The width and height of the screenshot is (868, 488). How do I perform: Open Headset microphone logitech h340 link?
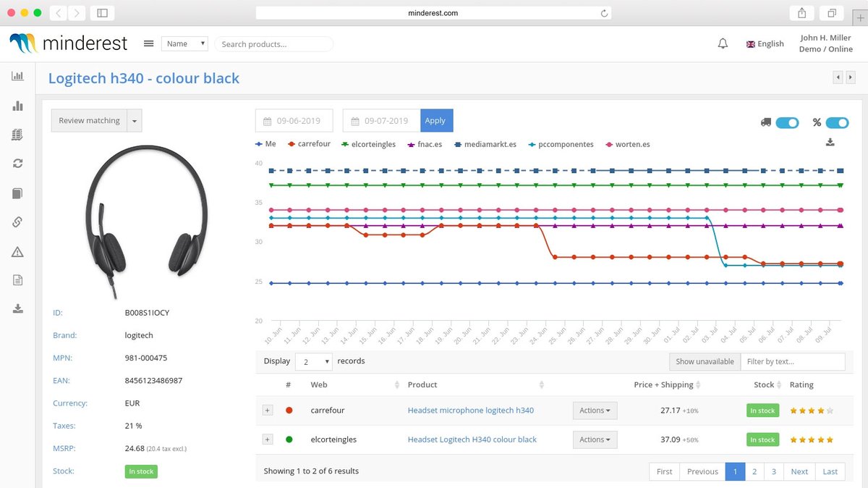tap(471, 411)
